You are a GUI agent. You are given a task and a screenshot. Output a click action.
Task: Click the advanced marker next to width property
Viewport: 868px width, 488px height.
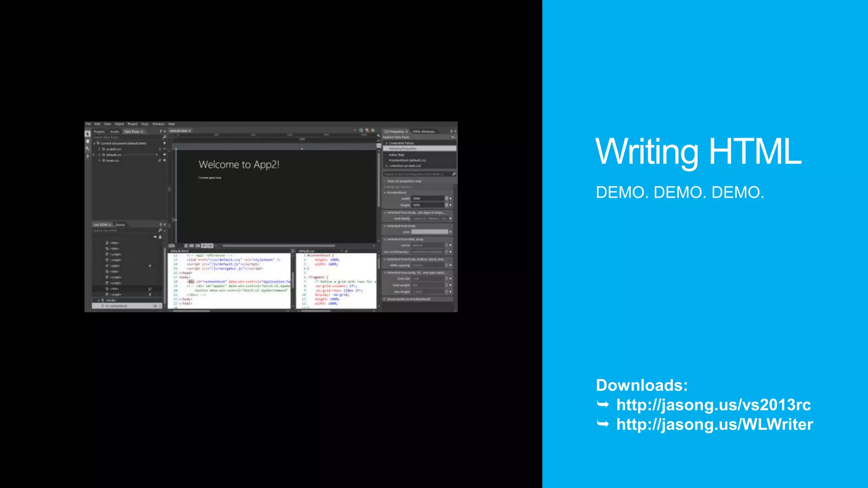pos(451,199)
